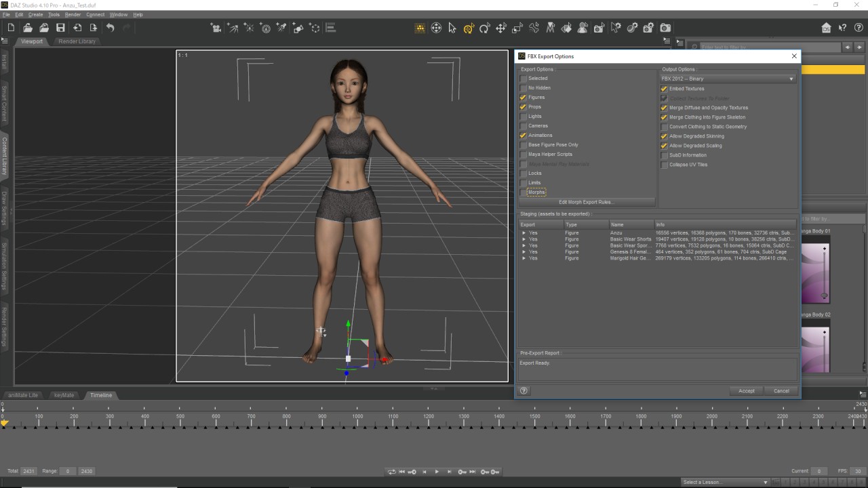Enable the Lights export checkbox
The width and height of the screenshot is (868, 488).
point(524,117)
